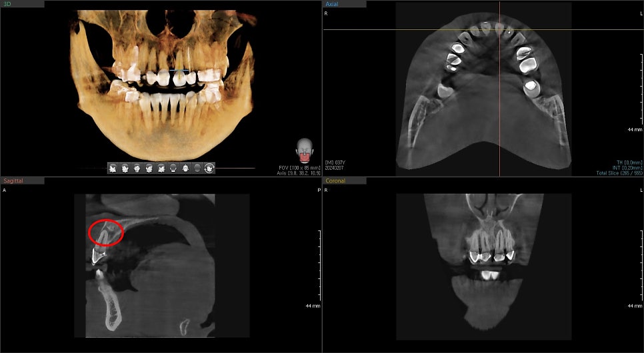644x353 pixels.
Task: Switch to back-of-head view preset
Action: pyautogui.click(x=173, y=168)
